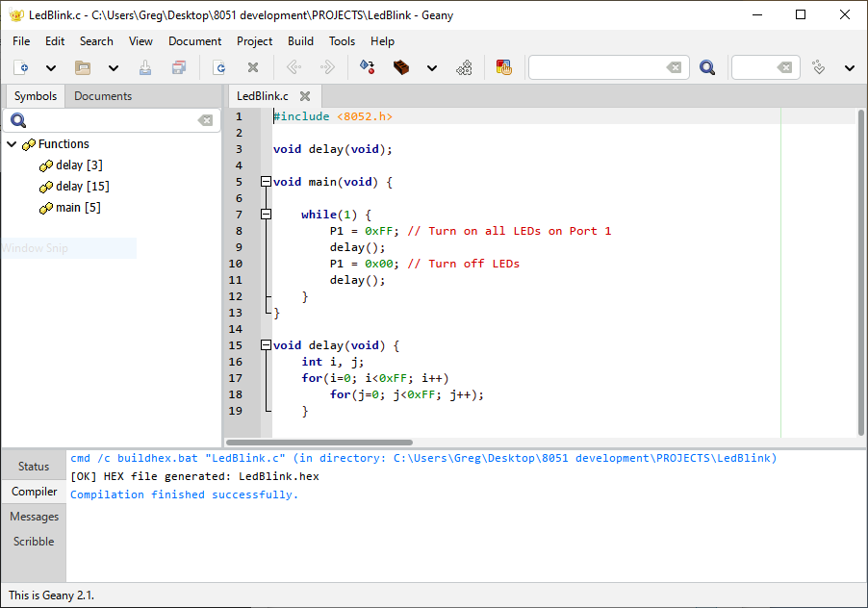Viewport: 868px width, 608px height.
Task: Switch to the Messages tab
Action: point(34,517)
